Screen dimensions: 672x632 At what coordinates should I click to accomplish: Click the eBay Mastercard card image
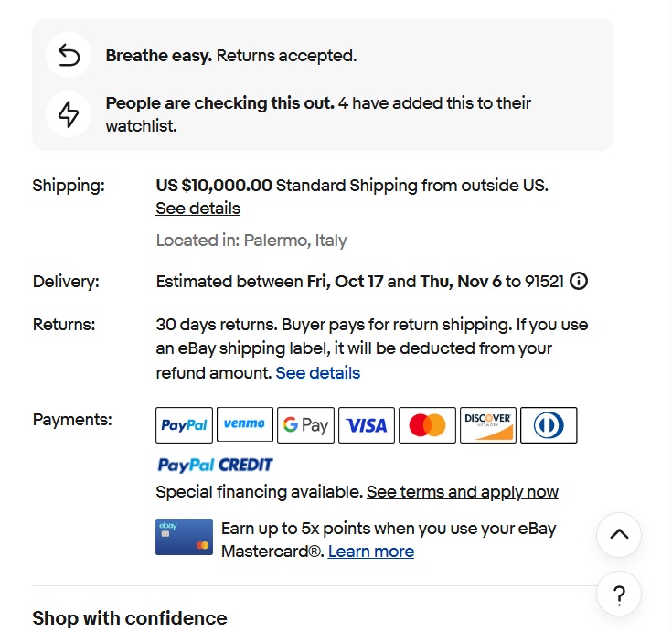[x=184, y=538]
